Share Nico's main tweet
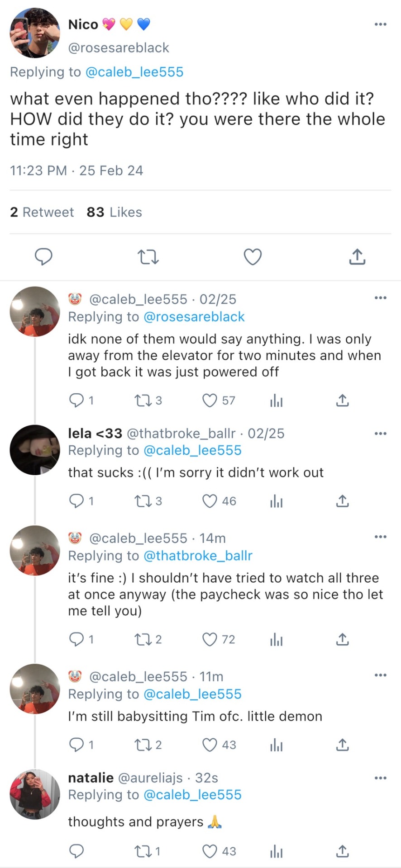Image resolution: width=401 pixels, height=868 pixels. (x=357, y=257)
